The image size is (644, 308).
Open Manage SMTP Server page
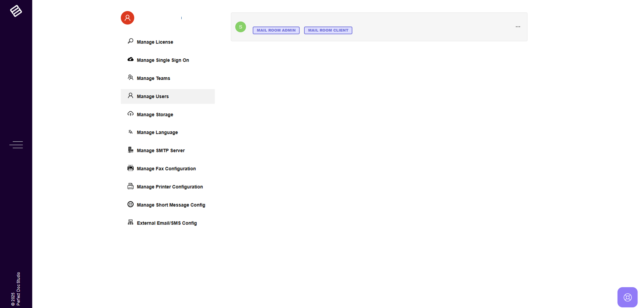tap(161, 151)
